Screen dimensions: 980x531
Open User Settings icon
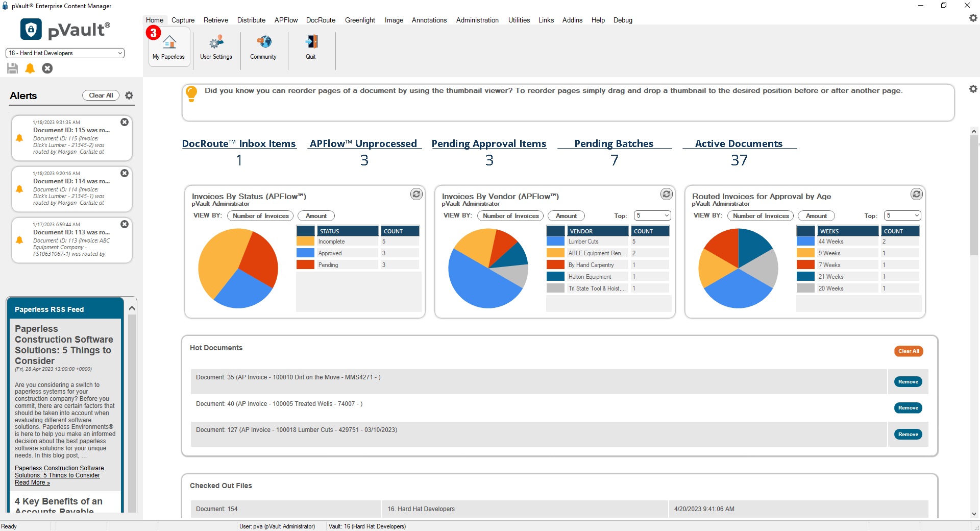pos(216,47)
